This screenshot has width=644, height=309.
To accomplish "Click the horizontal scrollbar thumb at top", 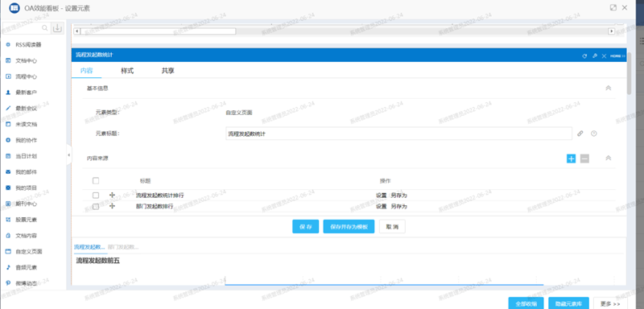I will (158, 31).
